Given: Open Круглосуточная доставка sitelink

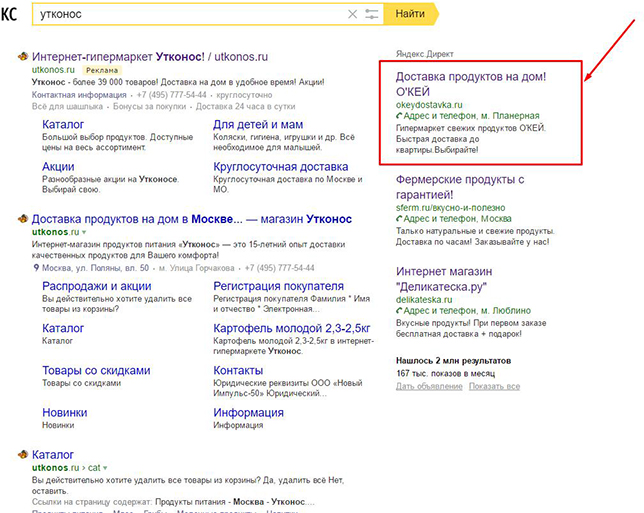Looking at the screenshot, I should (281, 167).
